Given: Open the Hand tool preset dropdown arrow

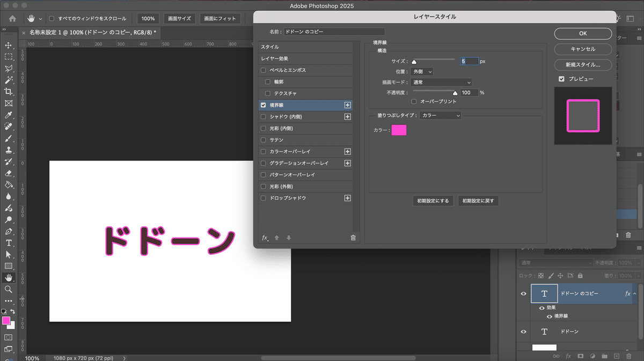Looking at the screenshot, I should pos(40,18).
